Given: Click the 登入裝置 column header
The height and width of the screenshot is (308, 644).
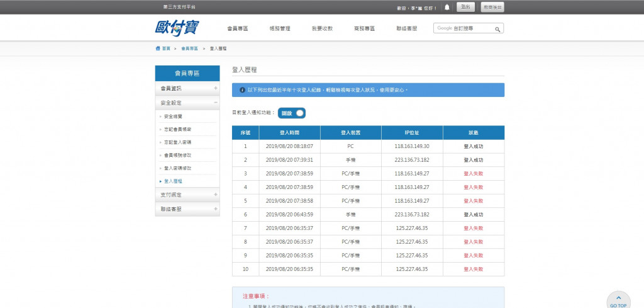Looking at the screenshot, I should coord(351,133).
